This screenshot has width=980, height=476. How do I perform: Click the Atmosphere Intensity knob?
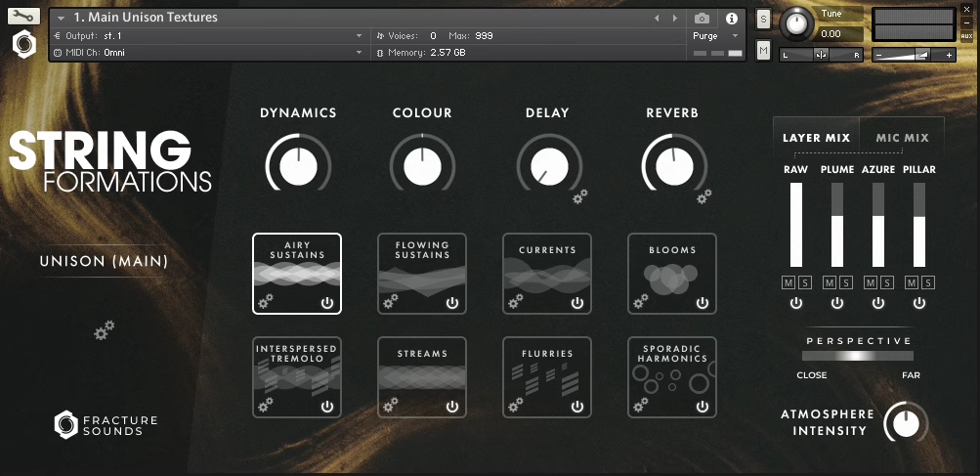pyautogui.click(x=906, y=423)
